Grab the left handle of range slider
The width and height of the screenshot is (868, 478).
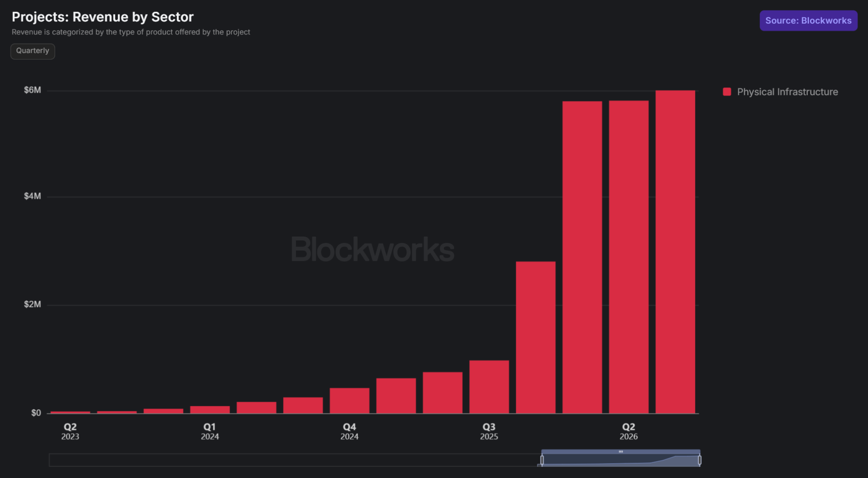(x=542, y=460)
